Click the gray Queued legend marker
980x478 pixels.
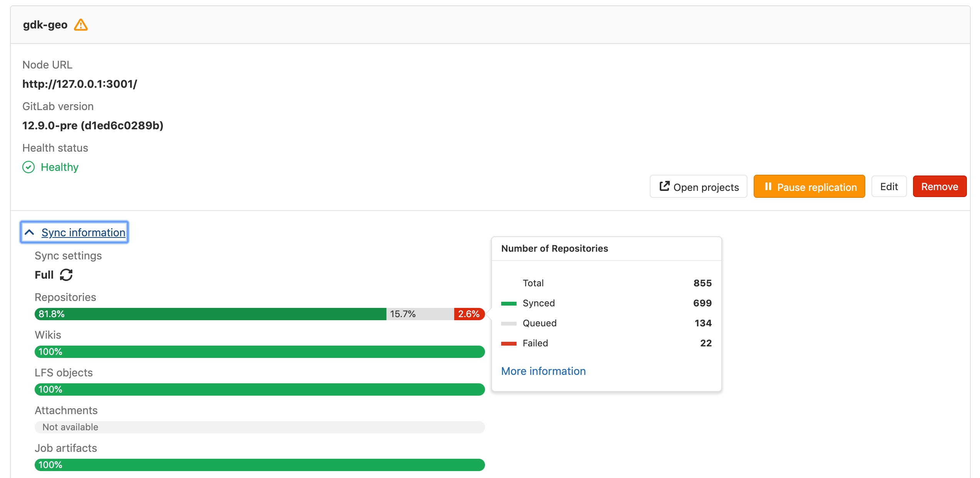point(509,323)
